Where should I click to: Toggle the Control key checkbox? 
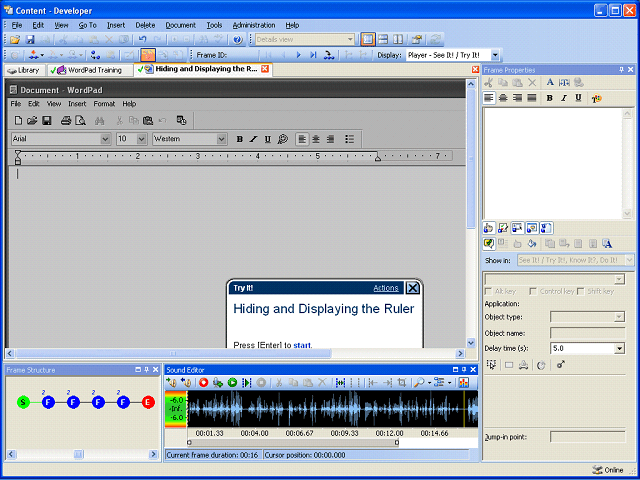click(533, 291)
